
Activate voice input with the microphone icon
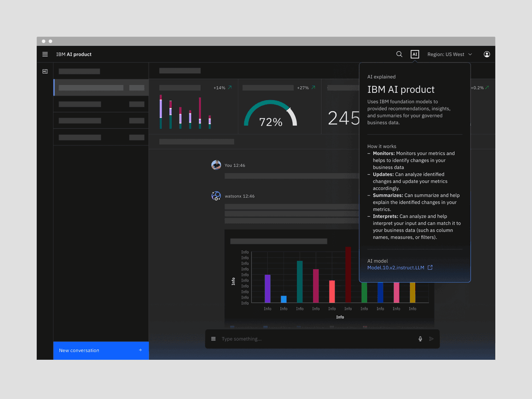420,339
